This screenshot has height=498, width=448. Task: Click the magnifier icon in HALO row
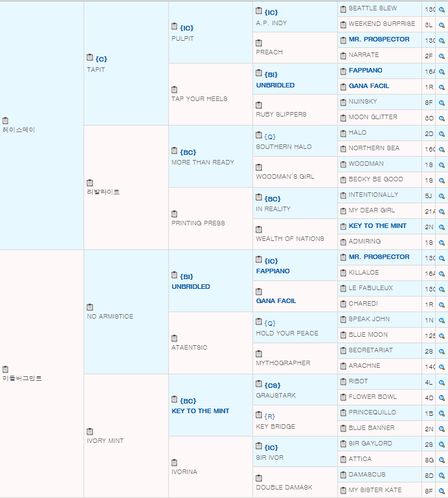click(442, 134)
